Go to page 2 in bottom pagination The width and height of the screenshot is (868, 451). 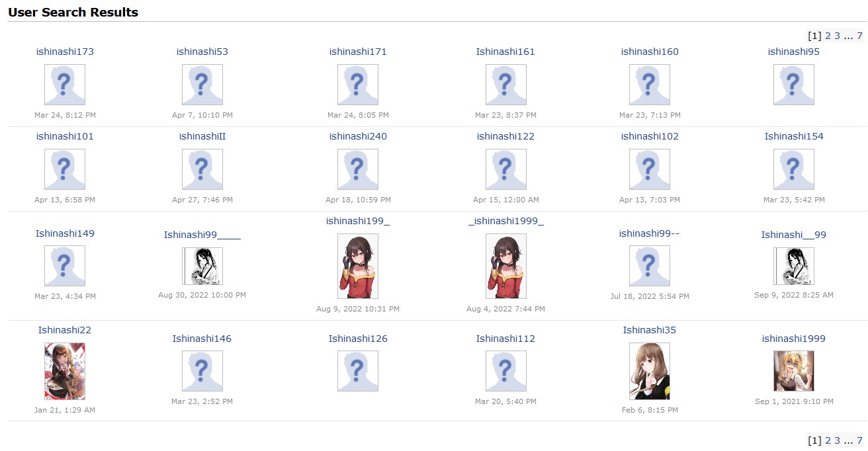click(x=828, y=440)
